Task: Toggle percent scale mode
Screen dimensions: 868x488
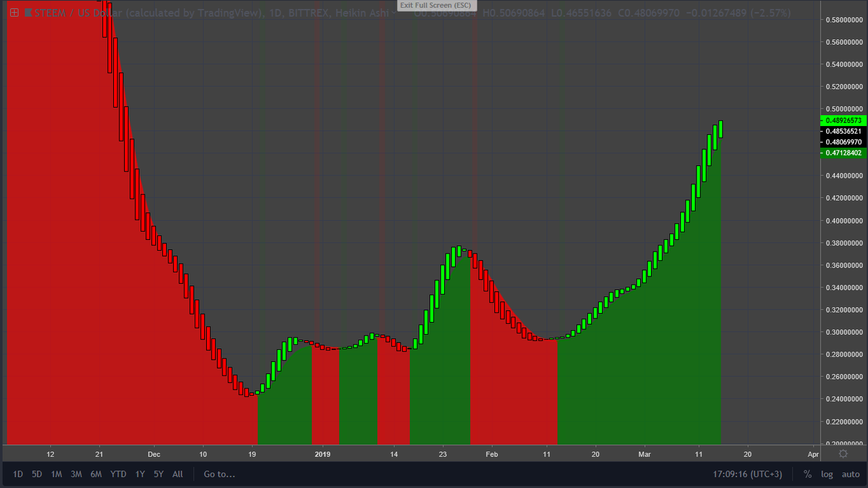Action: [808, 474]
